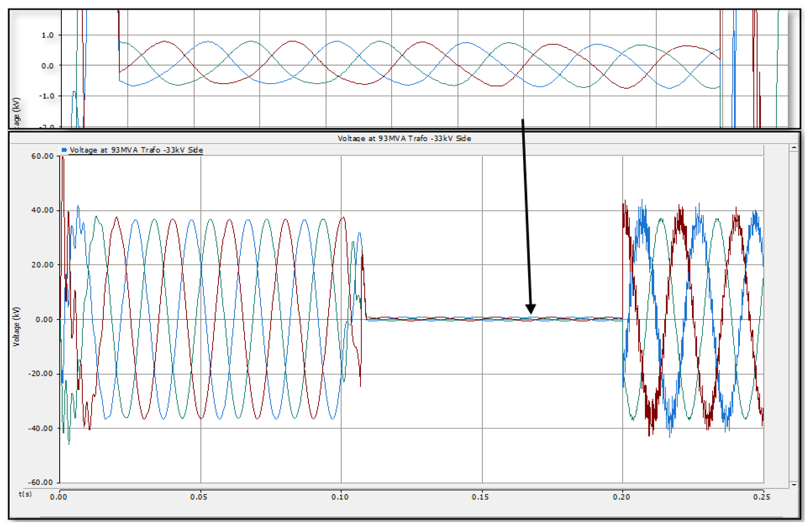Click the 0.15 x-axis tick label
Viewport: 812px width, 528px height.
click(480, 497)
